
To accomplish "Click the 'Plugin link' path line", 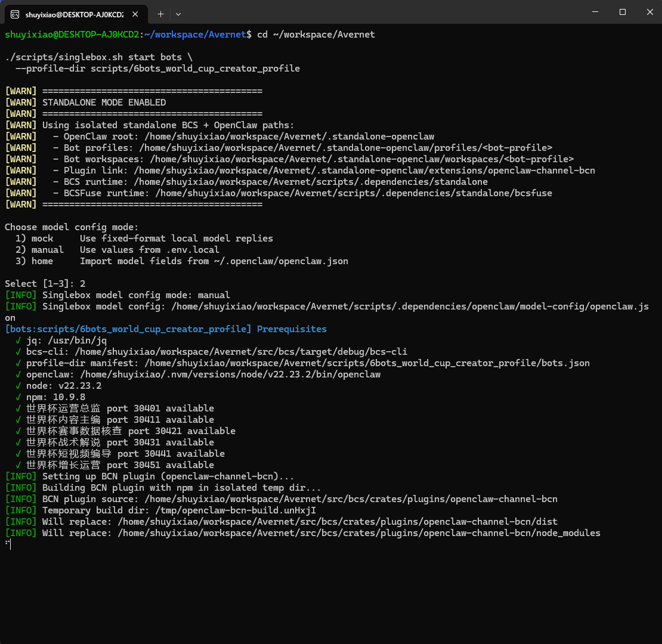I will 300,171.
